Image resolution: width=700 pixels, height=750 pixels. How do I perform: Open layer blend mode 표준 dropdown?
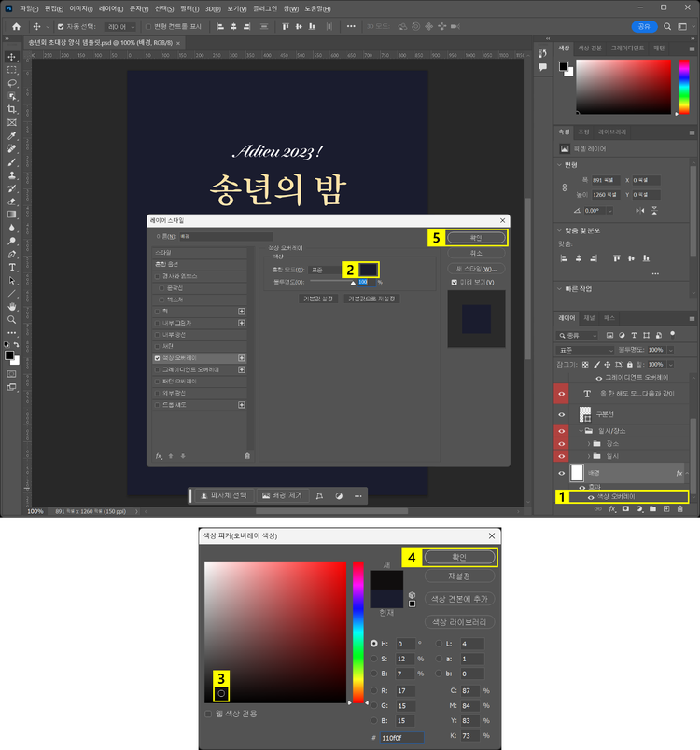coord(585,350)
